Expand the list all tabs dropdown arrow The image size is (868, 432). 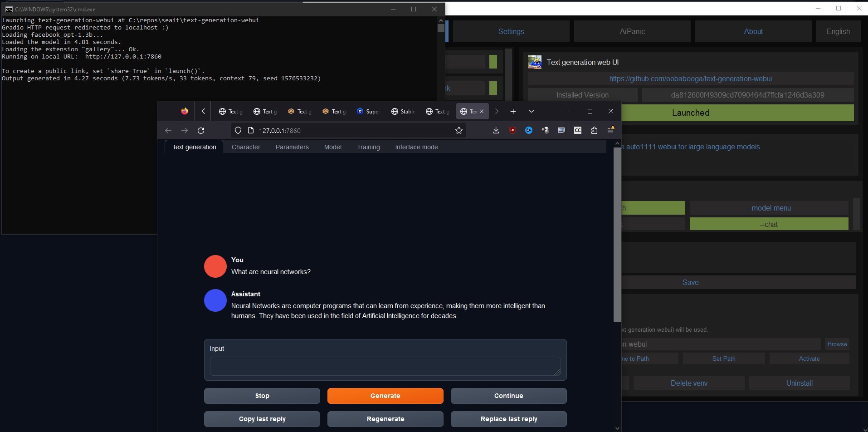532,111
